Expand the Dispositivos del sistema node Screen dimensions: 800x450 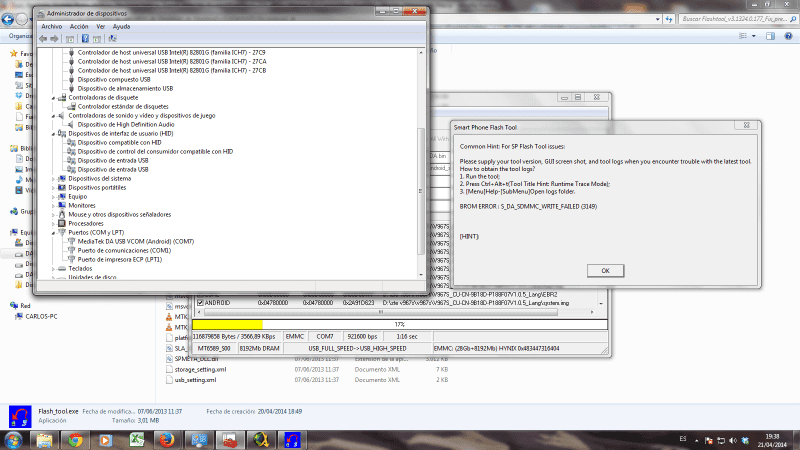coord(54,179)
